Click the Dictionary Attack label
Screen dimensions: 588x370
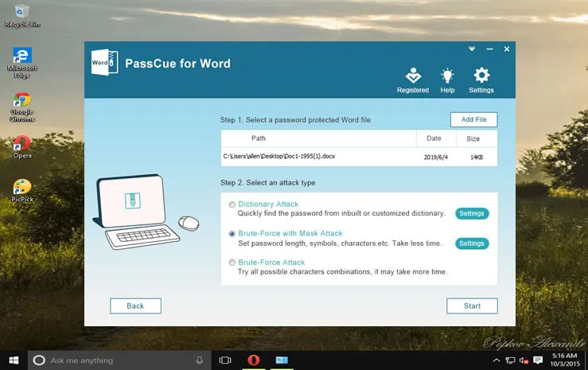click(268, 204)
